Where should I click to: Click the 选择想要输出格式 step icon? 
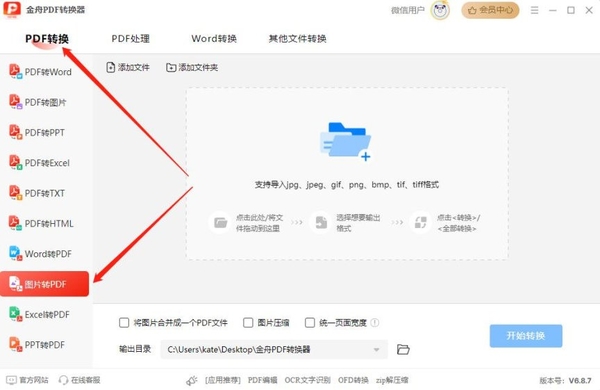[x=321, y=223]
